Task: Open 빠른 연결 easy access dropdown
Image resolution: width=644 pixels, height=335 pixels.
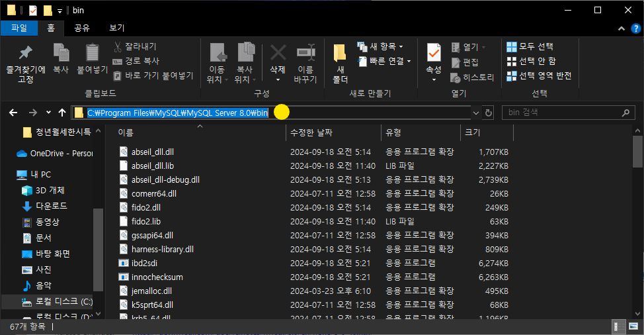Action: (383, 62)
